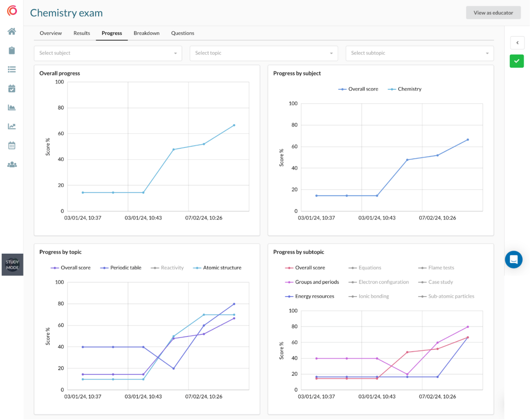Open the Select subtopic dropdown

pos(419,53)
